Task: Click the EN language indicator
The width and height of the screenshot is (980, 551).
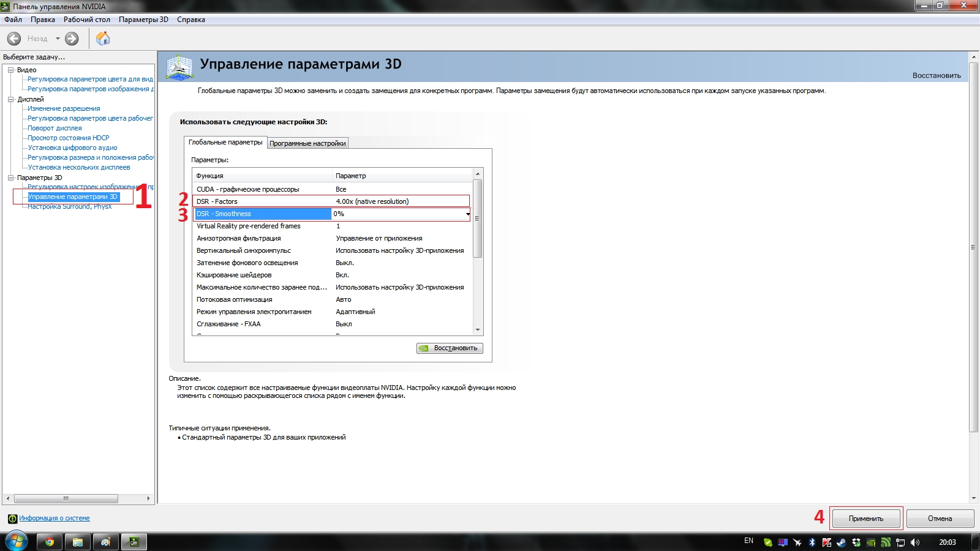Action: click(749, 541)
